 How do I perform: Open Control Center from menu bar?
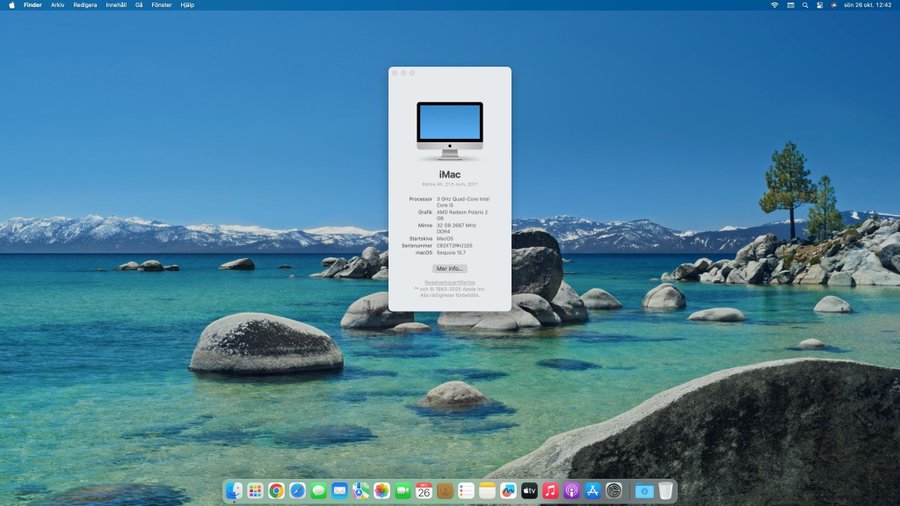819,5
